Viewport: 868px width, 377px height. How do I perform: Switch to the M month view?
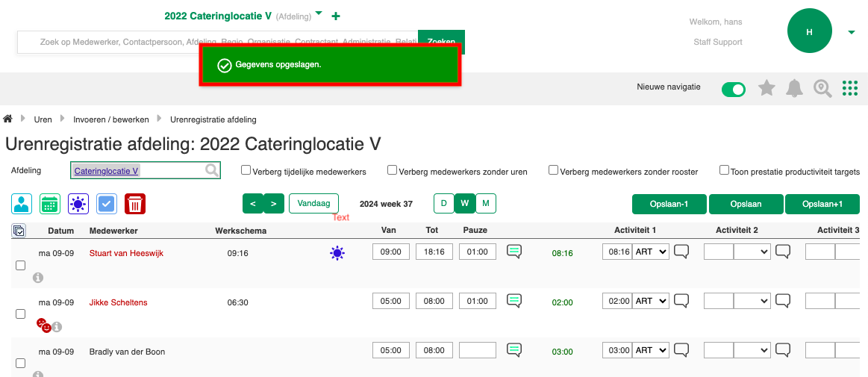click(486, 203)
